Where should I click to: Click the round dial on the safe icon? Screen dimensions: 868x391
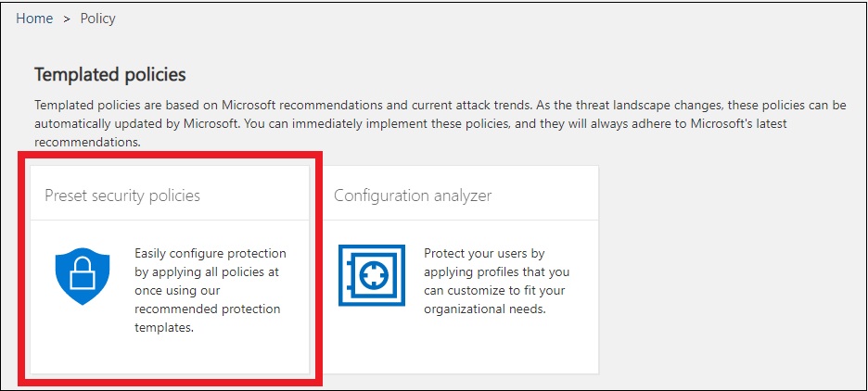pyautogui.click(x=376, y=275)
